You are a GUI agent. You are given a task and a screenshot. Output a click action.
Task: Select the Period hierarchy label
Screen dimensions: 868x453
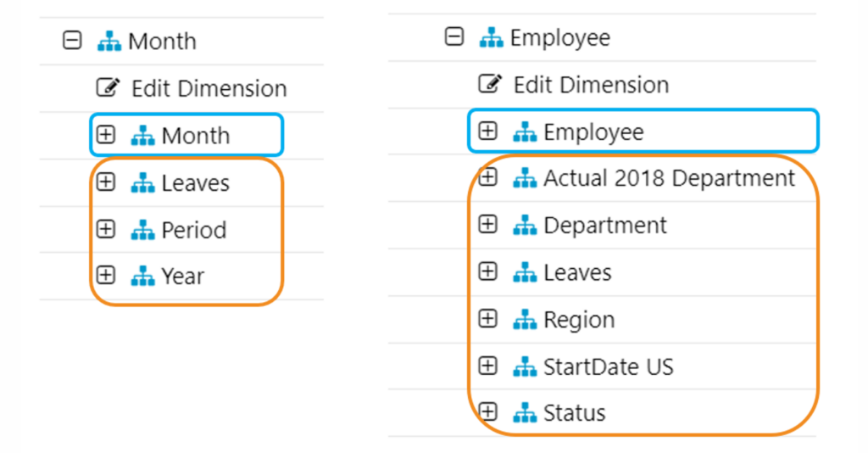coord(193,230)
